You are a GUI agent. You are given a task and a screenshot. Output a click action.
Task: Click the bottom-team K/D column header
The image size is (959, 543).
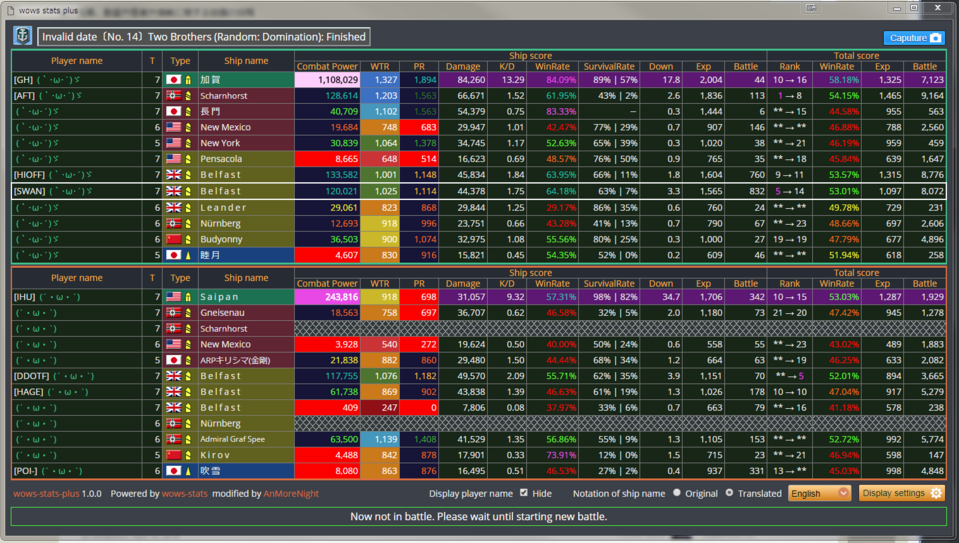click(x=507, y=284)
